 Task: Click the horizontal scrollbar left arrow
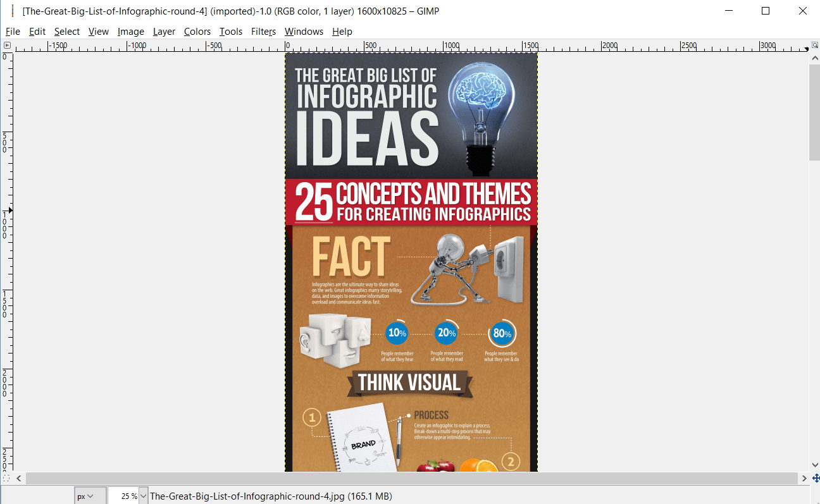[x=18, y=478]
